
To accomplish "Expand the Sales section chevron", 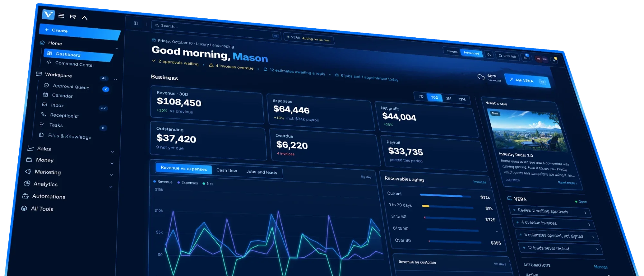I will click(112, 152).
